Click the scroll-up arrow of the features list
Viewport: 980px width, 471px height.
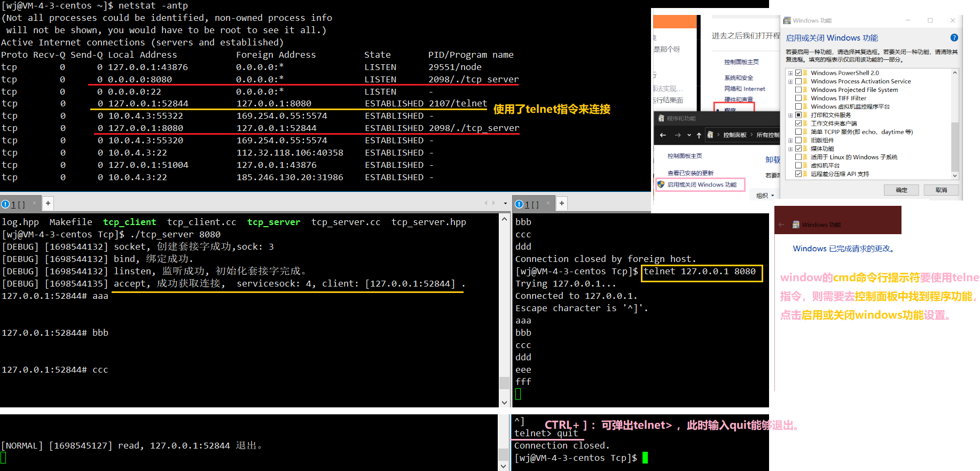coord(955,73)
